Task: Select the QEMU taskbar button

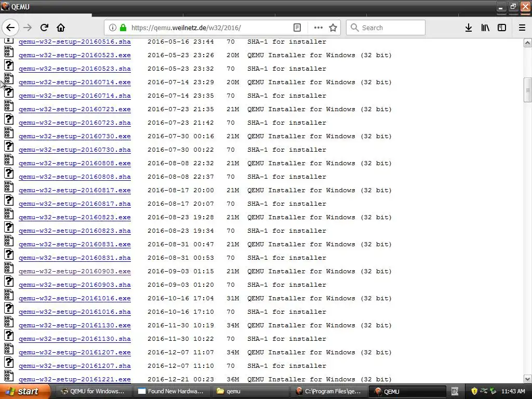Action: [x=408, y=391]
